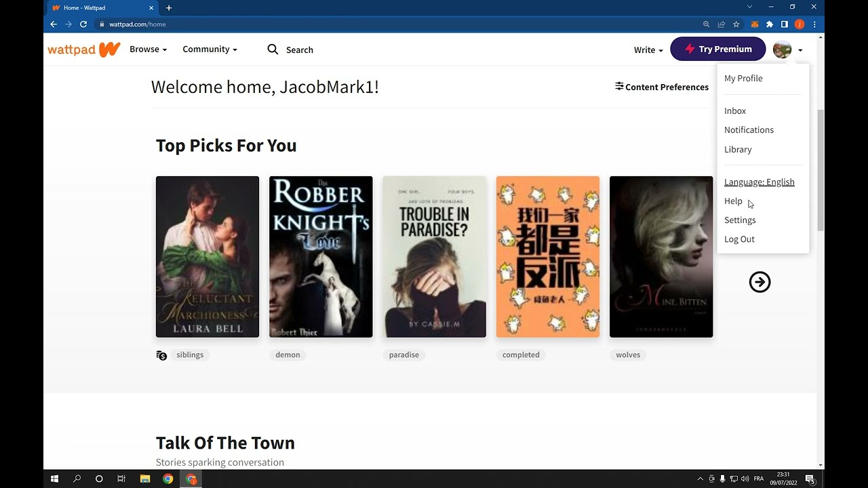The height and width of the screenshot is (488, 868).
Task: Click the wolves tag
Action: (628, 355)
